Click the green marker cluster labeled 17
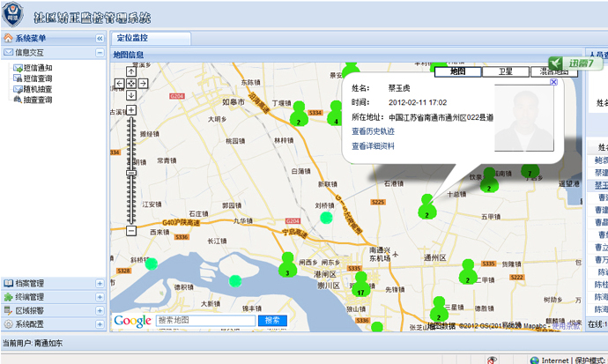The image size is (608, 364). click(360, 286)
